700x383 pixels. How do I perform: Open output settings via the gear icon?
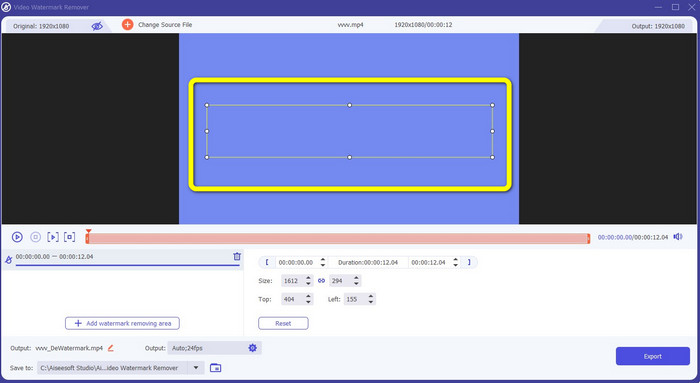(x=253, y=348)
